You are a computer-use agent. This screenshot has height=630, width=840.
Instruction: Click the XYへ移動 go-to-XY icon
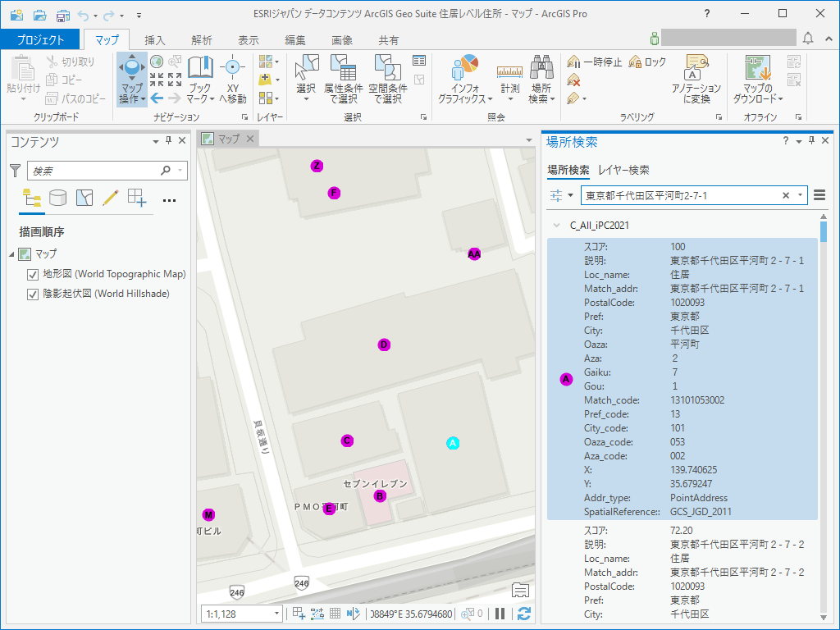pos(232,68)
